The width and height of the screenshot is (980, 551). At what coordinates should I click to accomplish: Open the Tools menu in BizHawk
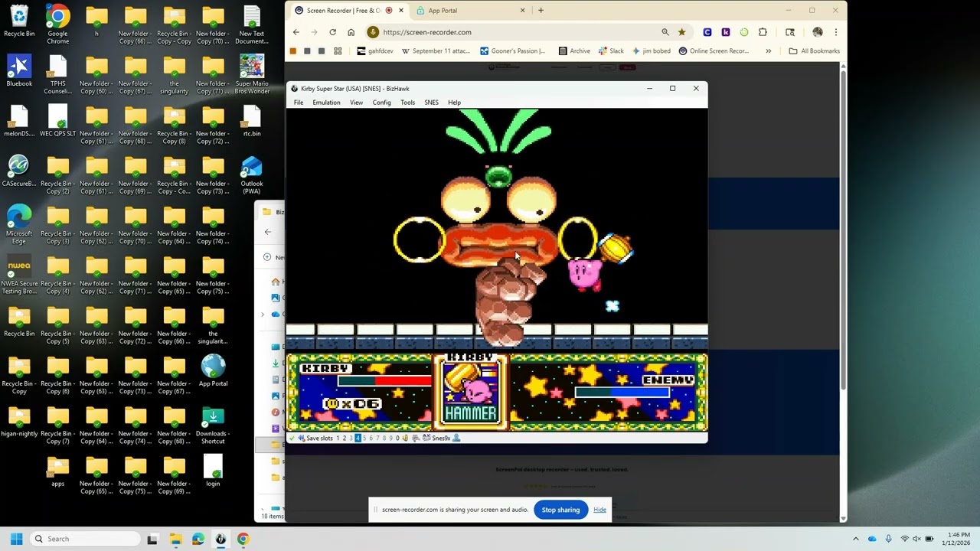pos(407,103)
